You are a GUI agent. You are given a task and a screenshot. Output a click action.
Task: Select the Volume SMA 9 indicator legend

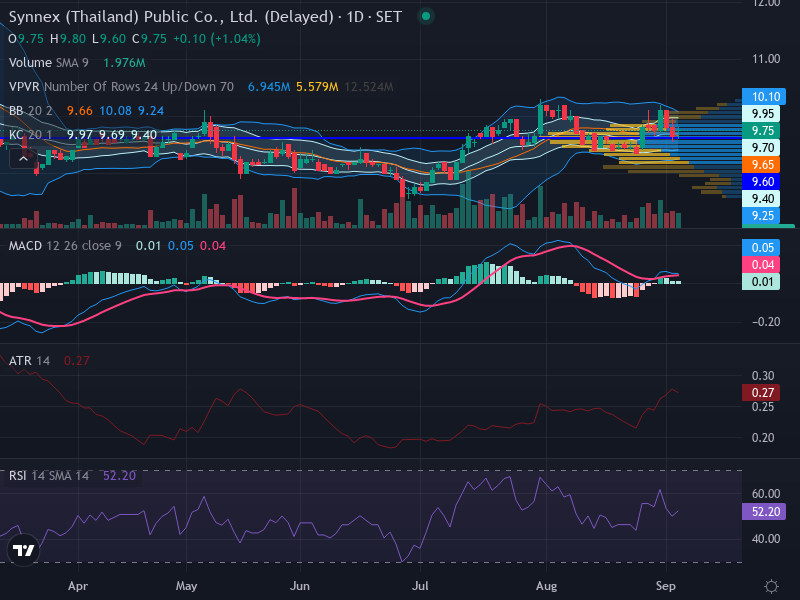coord(48,63)
